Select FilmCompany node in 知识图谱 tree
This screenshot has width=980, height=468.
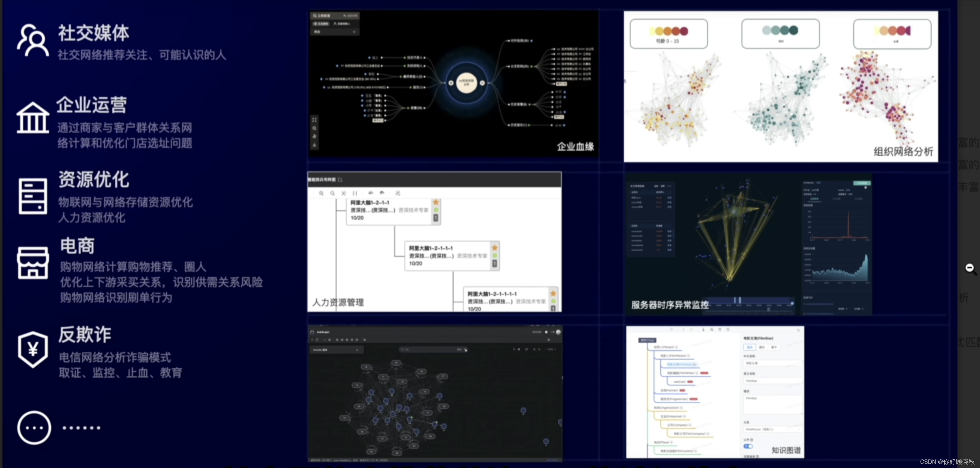pos(690,434)
